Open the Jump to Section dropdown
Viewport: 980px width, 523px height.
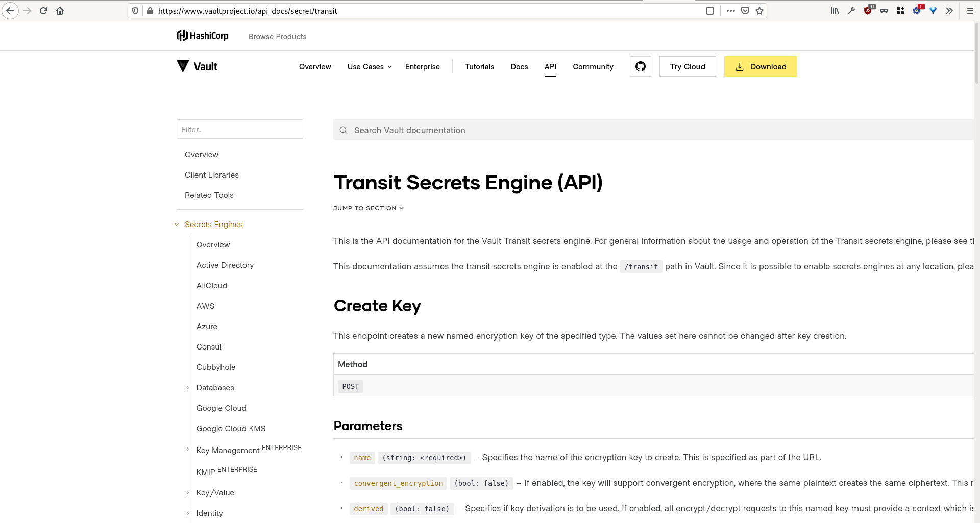pyautogui.click(x=369, y=208)
